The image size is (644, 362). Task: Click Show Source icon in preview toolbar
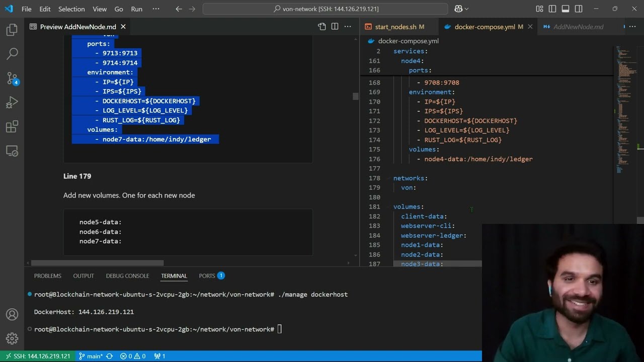click(322, 27)
